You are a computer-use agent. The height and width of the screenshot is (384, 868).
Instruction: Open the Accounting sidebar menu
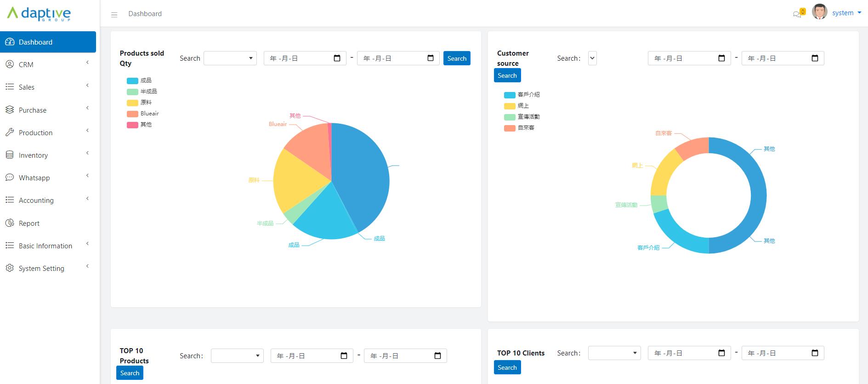tap(36, 201)
